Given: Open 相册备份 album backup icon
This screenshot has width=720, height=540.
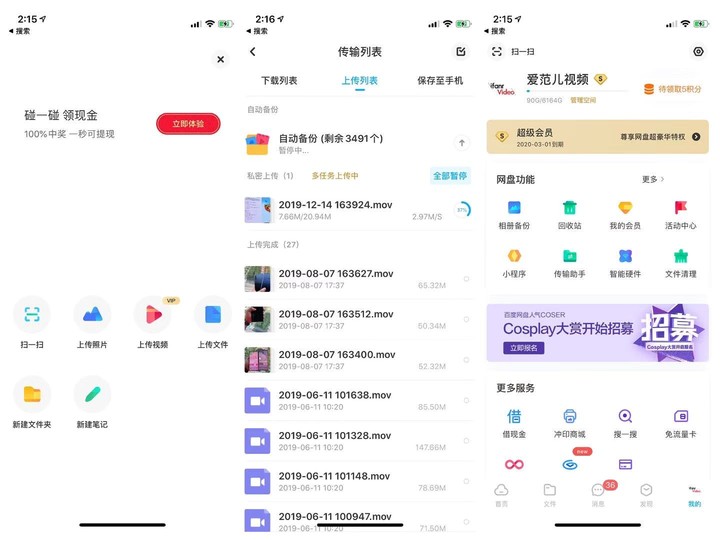Looking at the screenshot, I should (514, 208).
